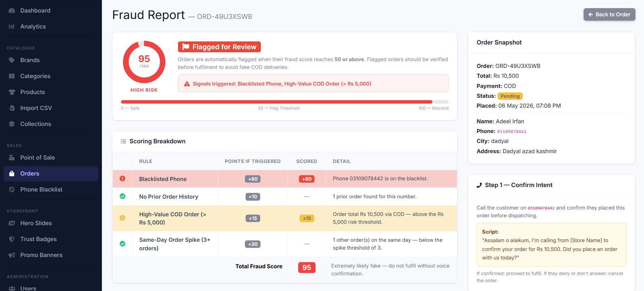Click the Brands tag icon

coord(12,60)
